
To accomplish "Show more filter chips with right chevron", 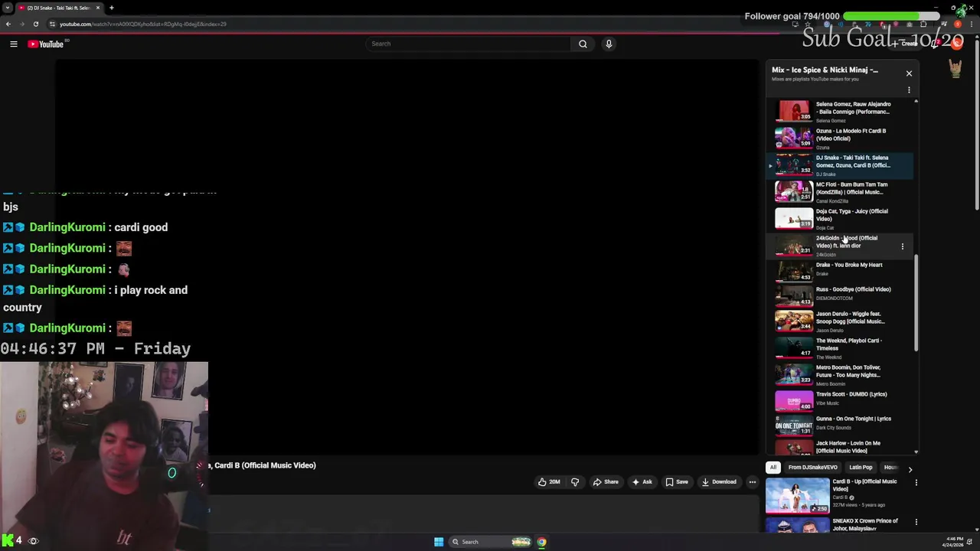I will point(910,468).
